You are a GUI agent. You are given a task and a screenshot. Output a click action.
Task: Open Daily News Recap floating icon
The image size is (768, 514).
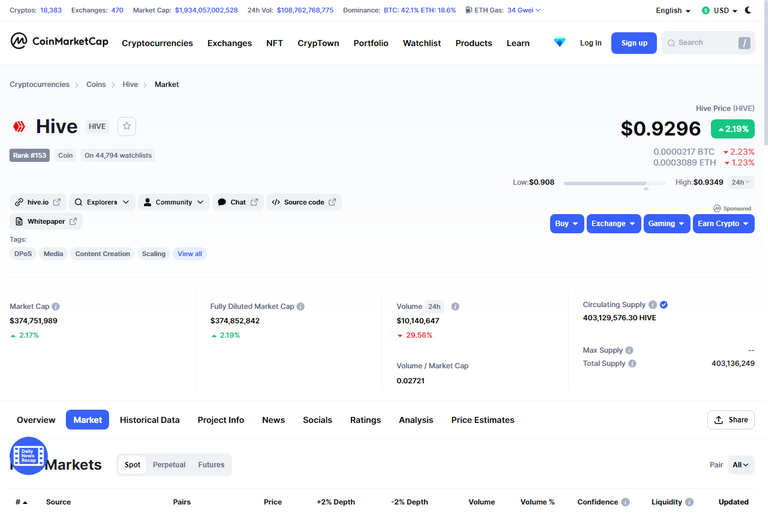(x=28, y=456)
